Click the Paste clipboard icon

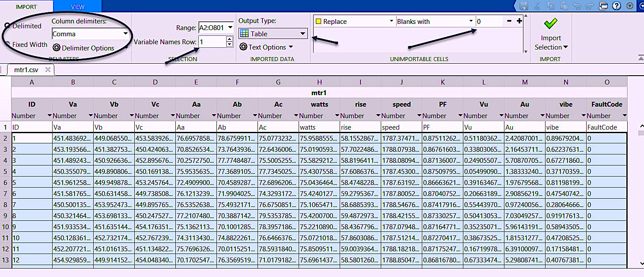tap(564, 6)
